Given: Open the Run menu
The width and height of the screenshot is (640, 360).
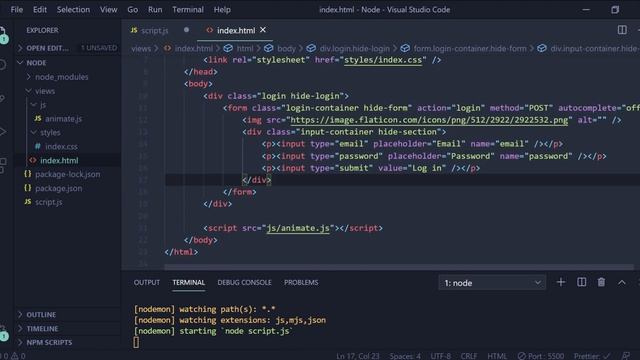Looking at the screenshot, I should (155, 9).
